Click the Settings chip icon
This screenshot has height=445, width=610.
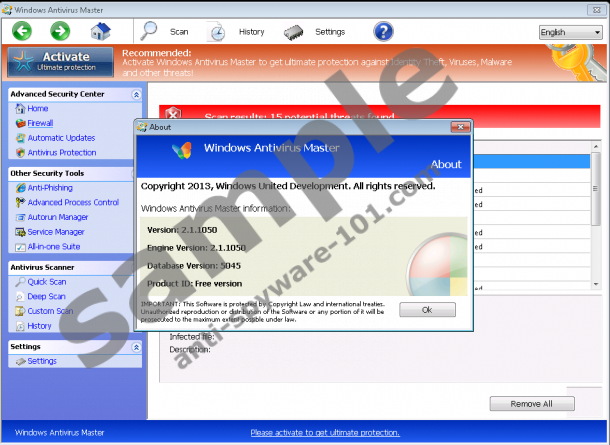coord(295,31)
